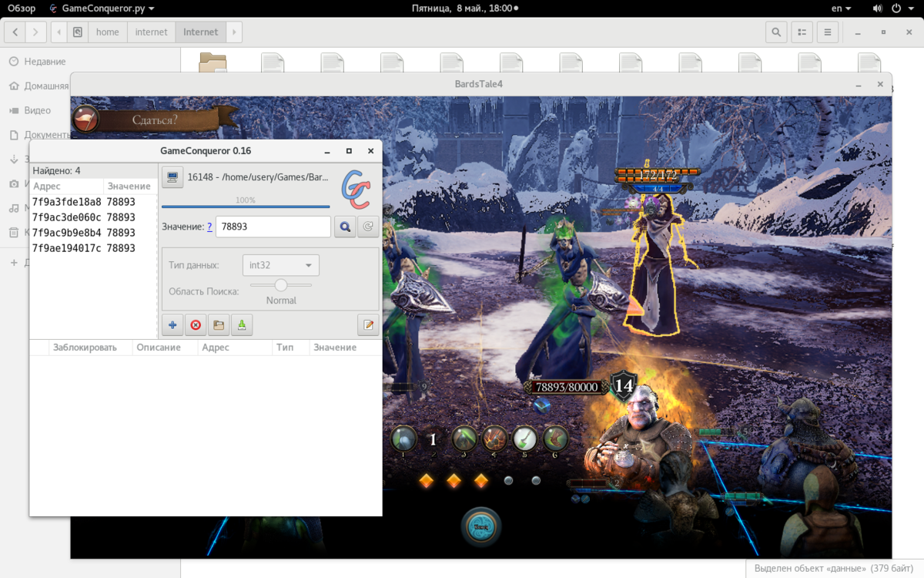Add a new cheat entry with the plus button
Viewport: 924px width, 578px height.
pyautogui.click(x=172, y=325)
